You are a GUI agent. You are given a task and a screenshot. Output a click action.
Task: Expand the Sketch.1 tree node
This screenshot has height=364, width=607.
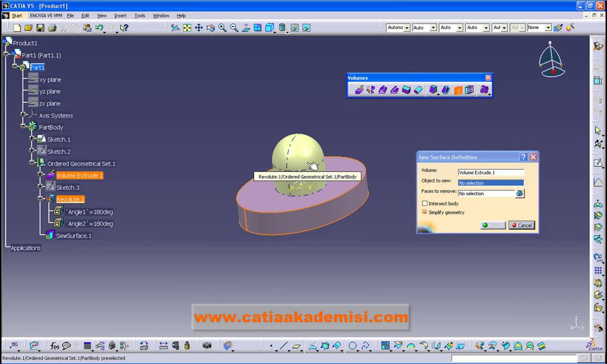click(32, 139)
